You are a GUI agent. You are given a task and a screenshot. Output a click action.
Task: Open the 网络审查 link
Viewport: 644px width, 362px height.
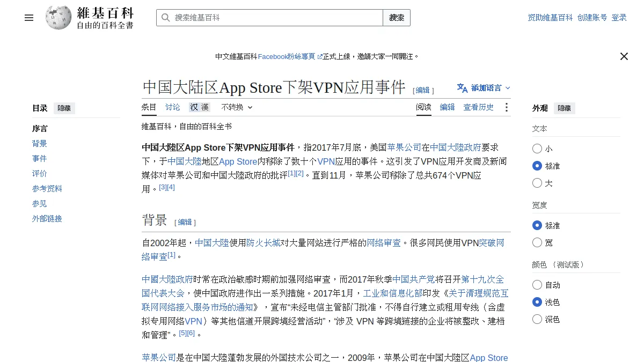click(x=384, y=243)
